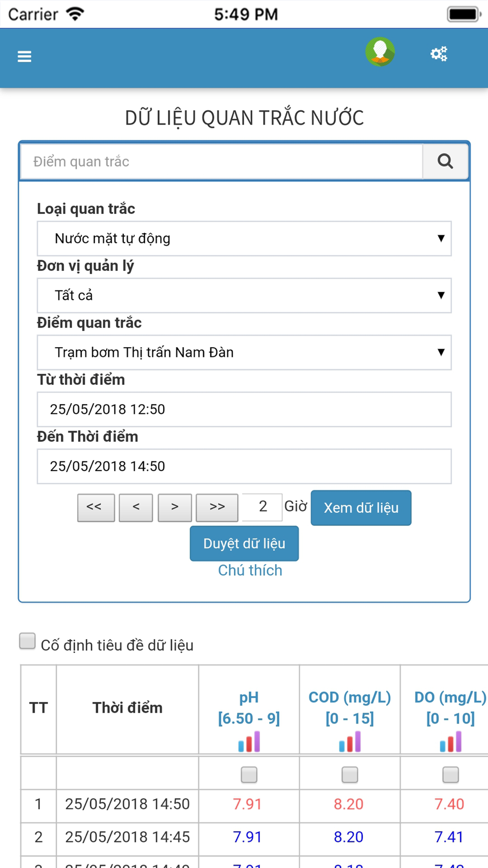This screenshot has height=868, width=488.
Task: Open the DO chart icon
Action: click(450, 742)
